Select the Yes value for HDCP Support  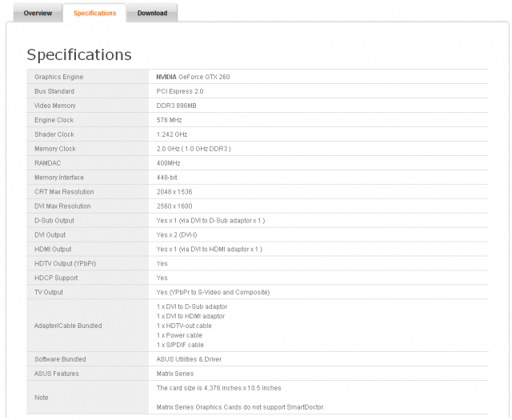tap(162, 278)
